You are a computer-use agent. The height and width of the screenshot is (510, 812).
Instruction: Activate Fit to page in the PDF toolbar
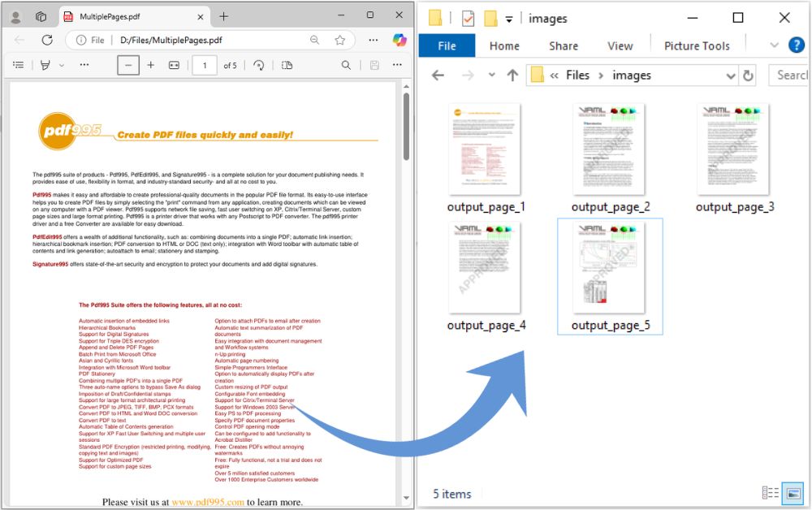point(173,65)
